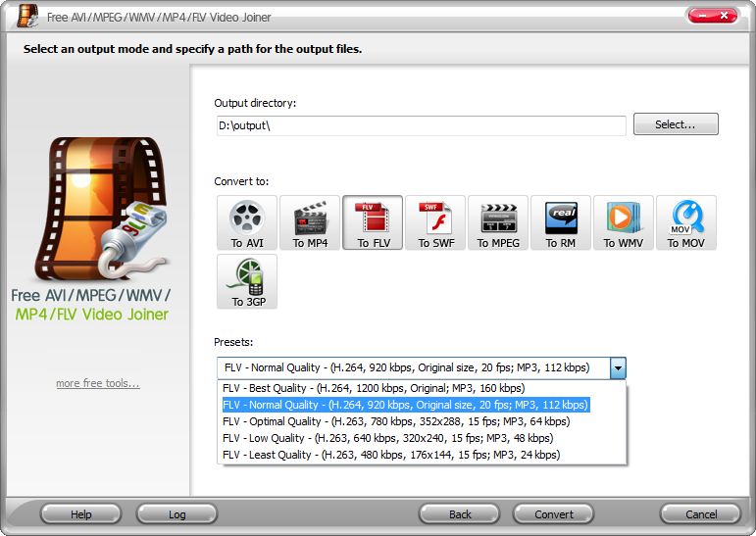
Task: Start joining with Convert button
Action: pyautogui.click(x=553, y=514)
